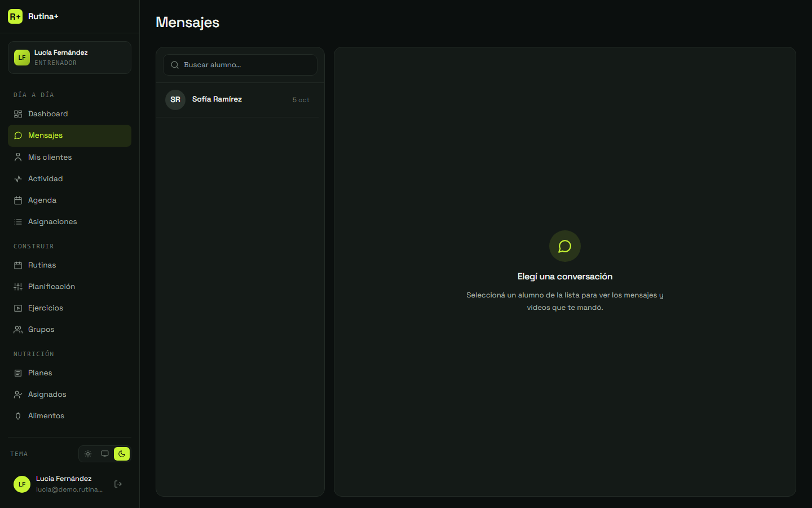
Task: Open conversation with Sofía Ramírez
Action: (237, 100)
